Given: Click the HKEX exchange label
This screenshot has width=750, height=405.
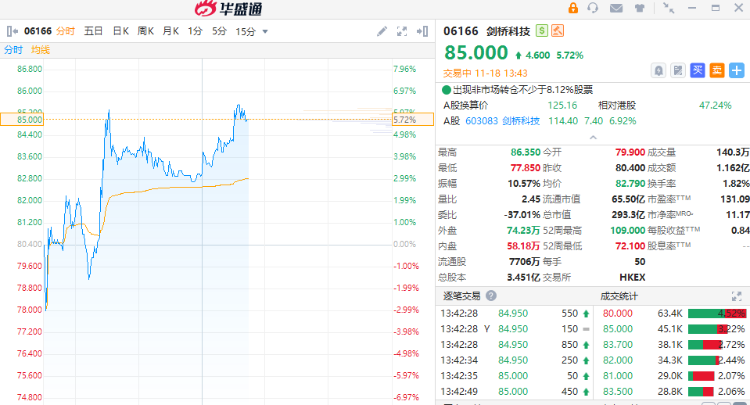Looking at the screenshot, I should click(x=632, y=277).
